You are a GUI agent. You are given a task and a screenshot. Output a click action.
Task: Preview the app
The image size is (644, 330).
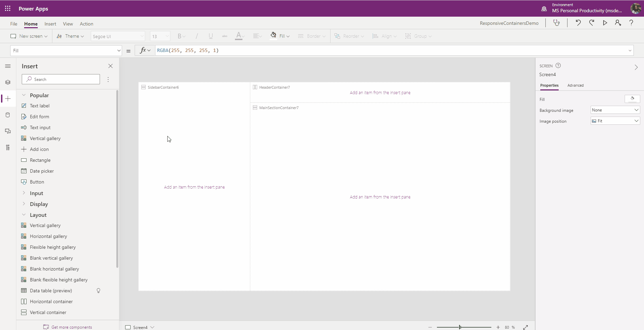point(605,23)
